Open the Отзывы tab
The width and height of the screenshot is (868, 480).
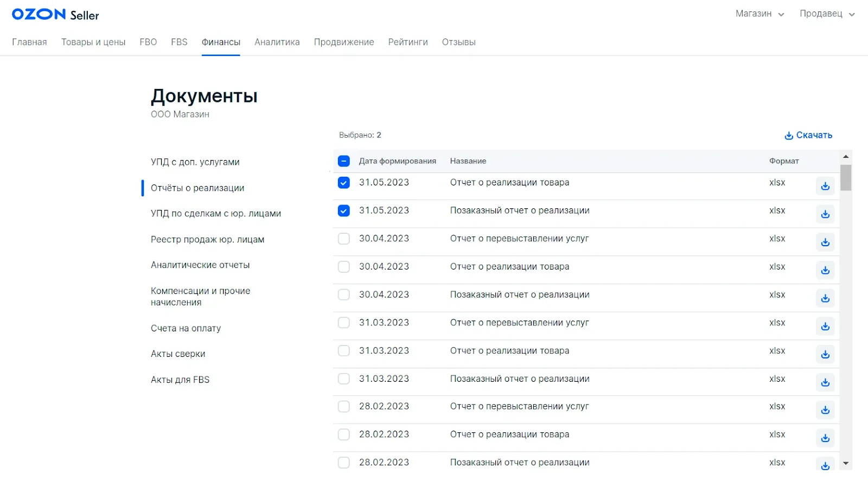(459, 42)
